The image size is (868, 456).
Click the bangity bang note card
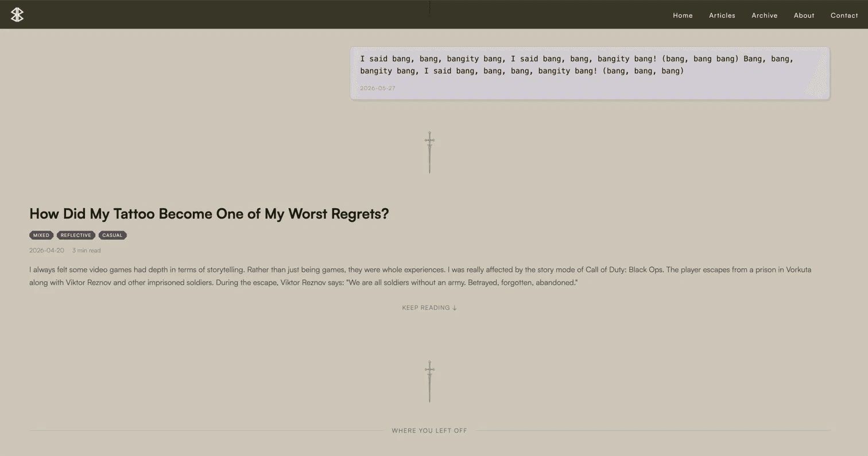[590, 73]
